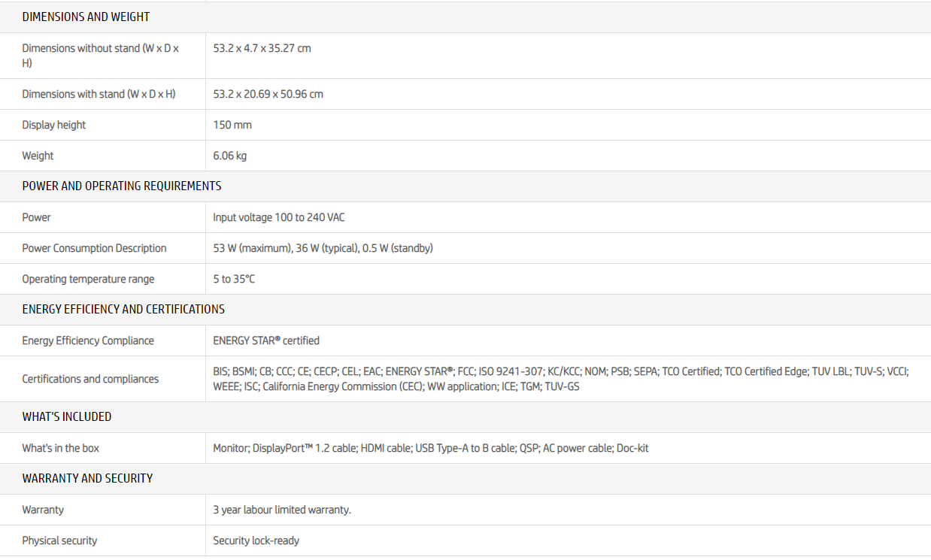Click the Dimensions with stand row label

pos(99,94)
